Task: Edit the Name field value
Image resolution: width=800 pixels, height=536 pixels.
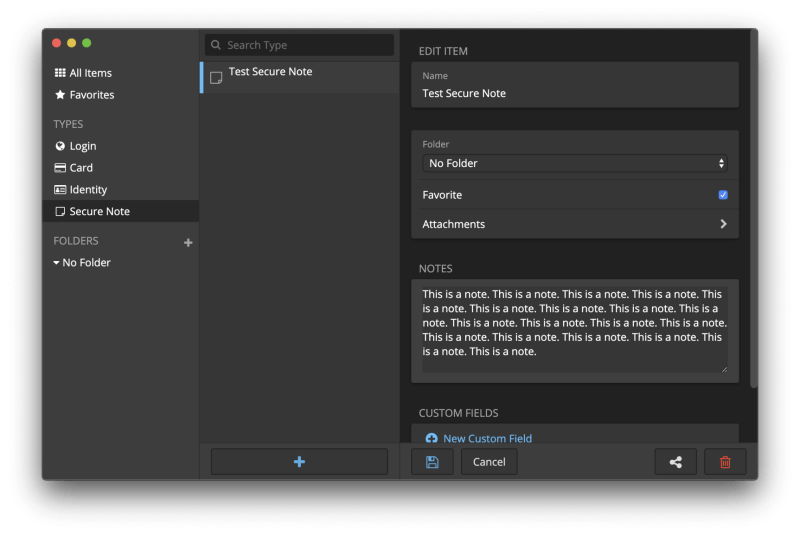Action: (575, 93)
